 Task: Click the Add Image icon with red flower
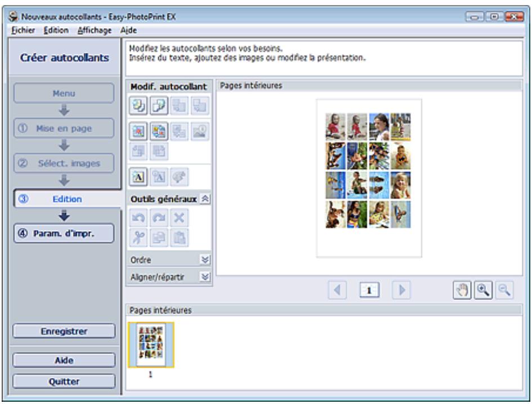pos(138,131)
